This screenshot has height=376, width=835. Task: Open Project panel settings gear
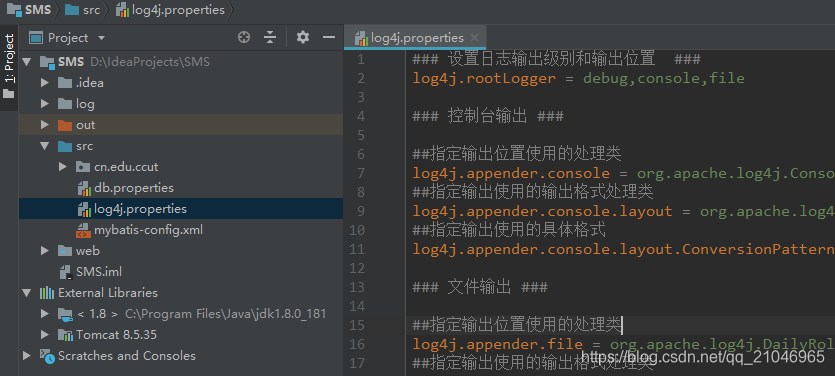(302, 37)
